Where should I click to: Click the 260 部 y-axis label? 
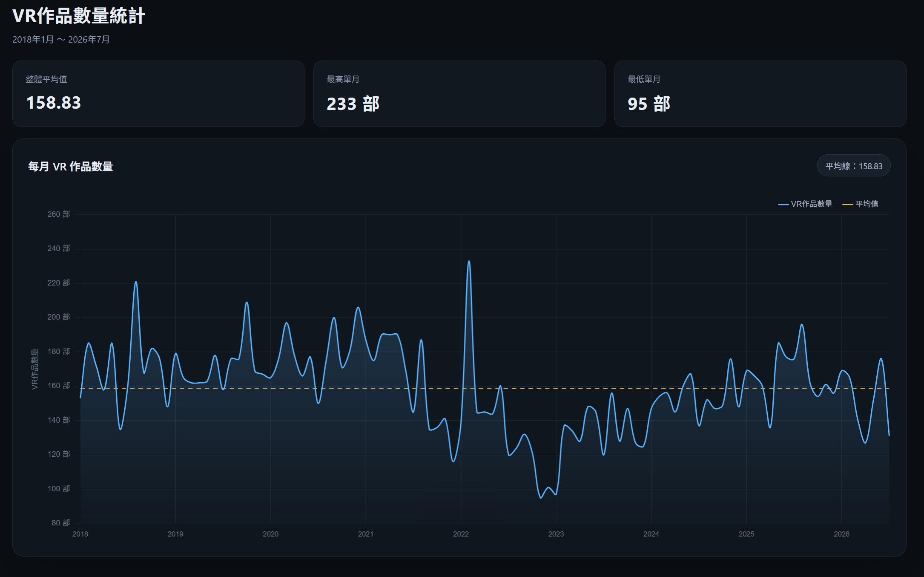coord(59,214)
